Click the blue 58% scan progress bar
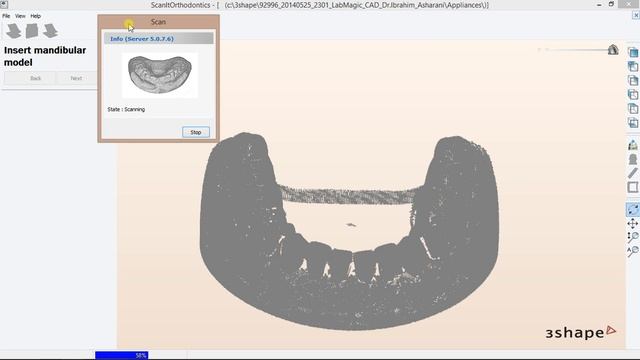The image size is (640, 360). [122, 355]
